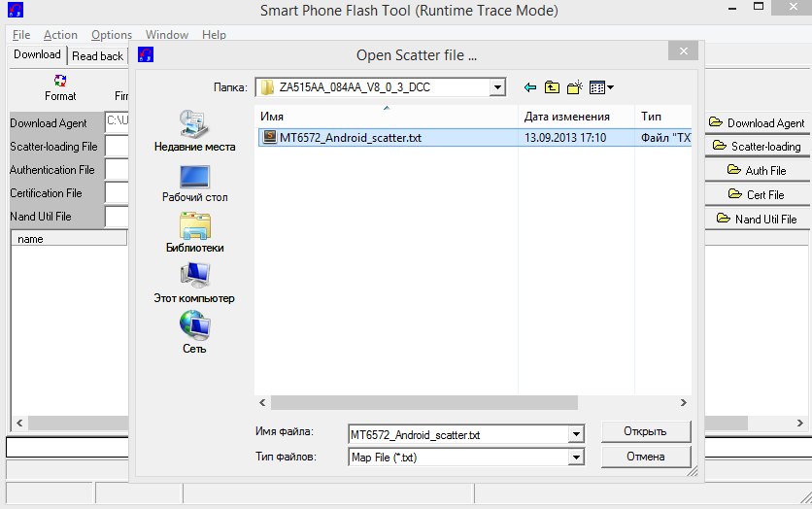Click the Открыть button
This screenshot has height=509, width=812.
click(646, 431)
